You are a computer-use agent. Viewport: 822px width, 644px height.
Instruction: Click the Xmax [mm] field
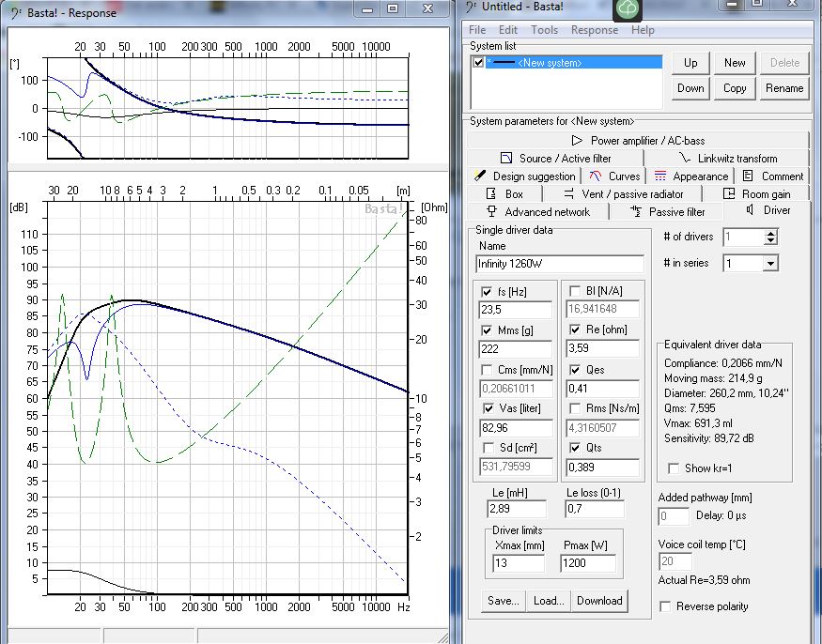point(519,563)
